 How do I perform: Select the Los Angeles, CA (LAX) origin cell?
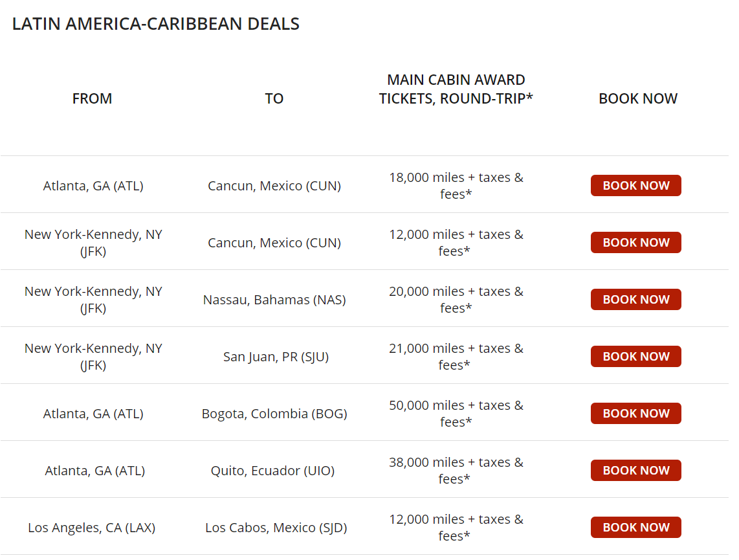tap(92, 528)
